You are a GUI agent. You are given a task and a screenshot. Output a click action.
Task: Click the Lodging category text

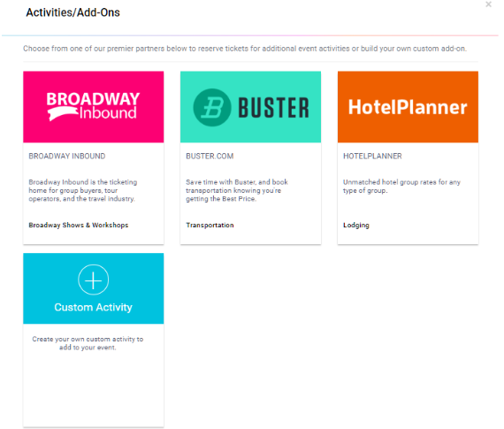click(355, 225)
